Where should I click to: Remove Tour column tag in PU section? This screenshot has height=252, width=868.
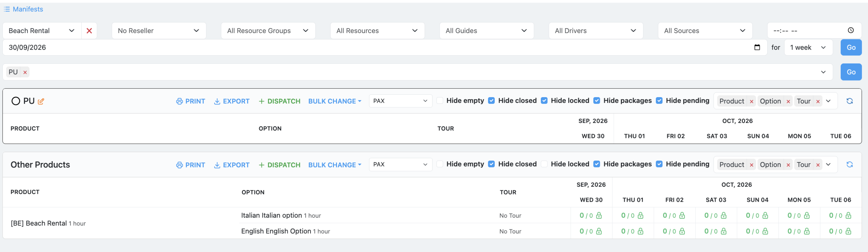coord(818,101)
